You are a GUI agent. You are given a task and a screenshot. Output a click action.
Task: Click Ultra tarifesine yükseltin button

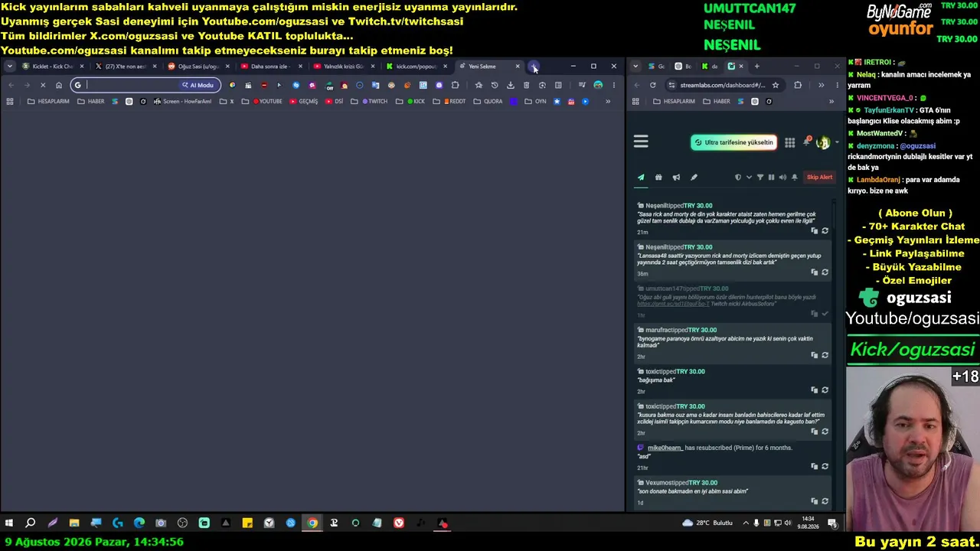(733, 142)
